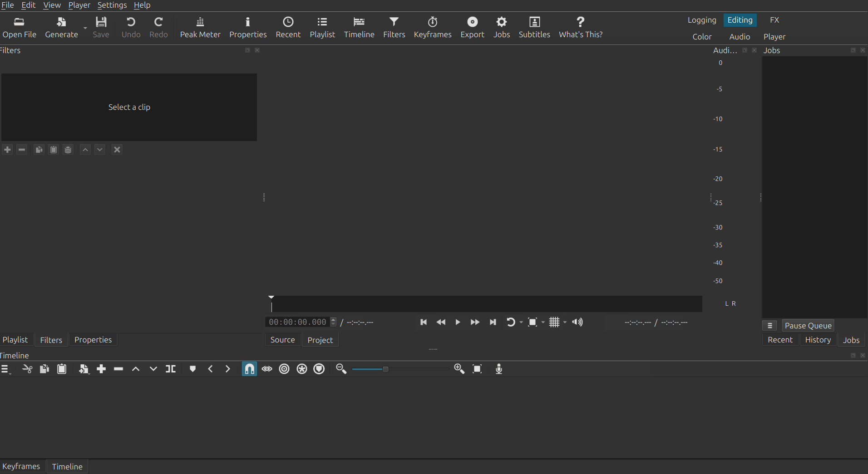Open the timeline hamburger menu

coord(5,369)
